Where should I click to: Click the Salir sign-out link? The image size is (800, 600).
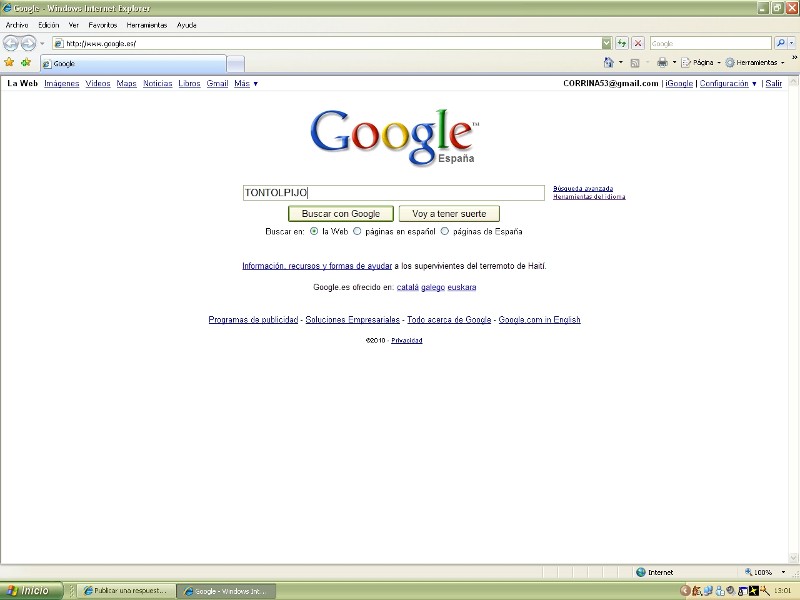pos(773,83)
